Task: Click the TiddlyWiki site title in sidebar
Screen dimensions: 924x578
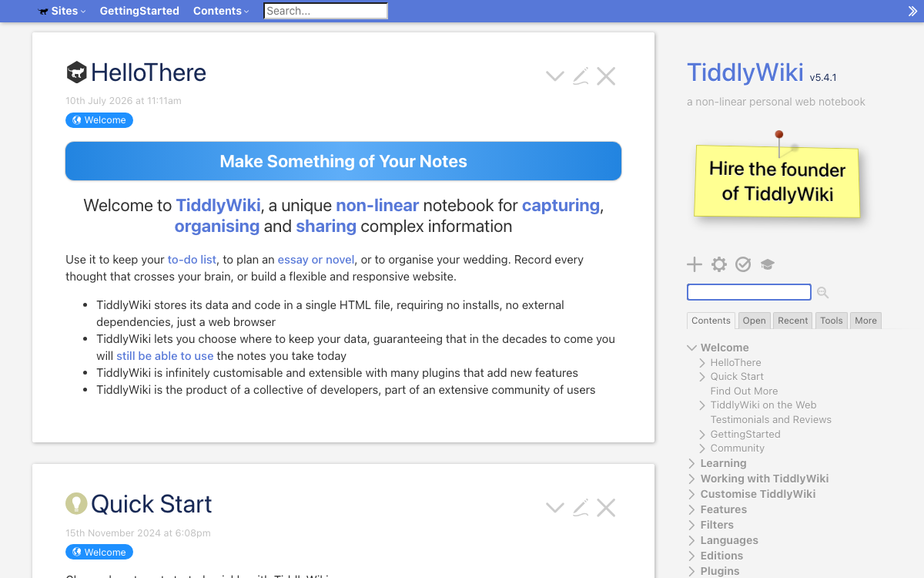Action: [745, 72]
